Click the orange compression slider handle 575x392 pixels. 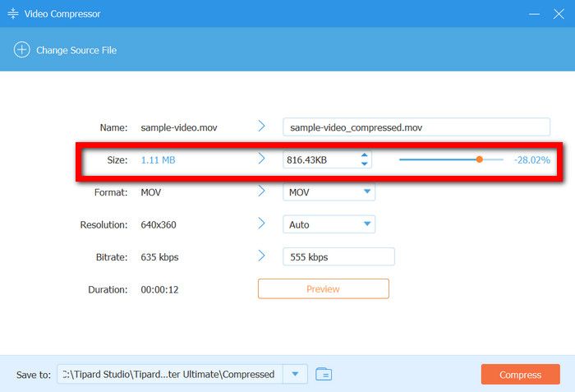click(479, 159)
